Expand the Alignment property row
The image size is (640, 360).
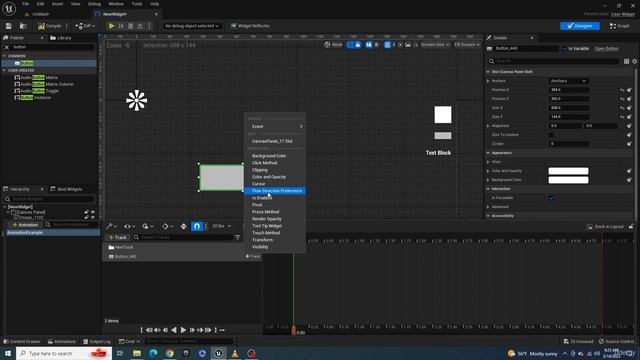488,126
